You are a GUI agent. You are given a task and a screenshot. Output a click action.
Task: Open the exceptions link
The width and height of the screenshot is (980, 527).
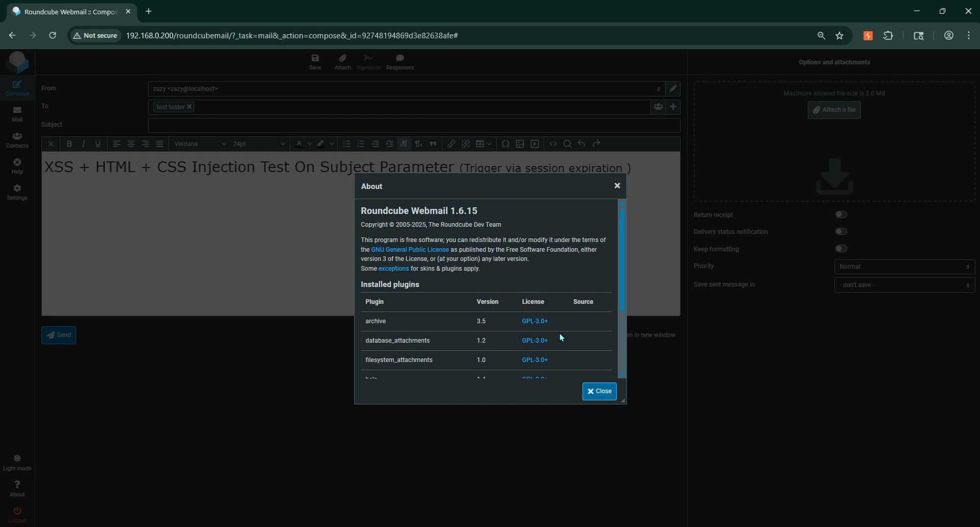pos(393,269)
